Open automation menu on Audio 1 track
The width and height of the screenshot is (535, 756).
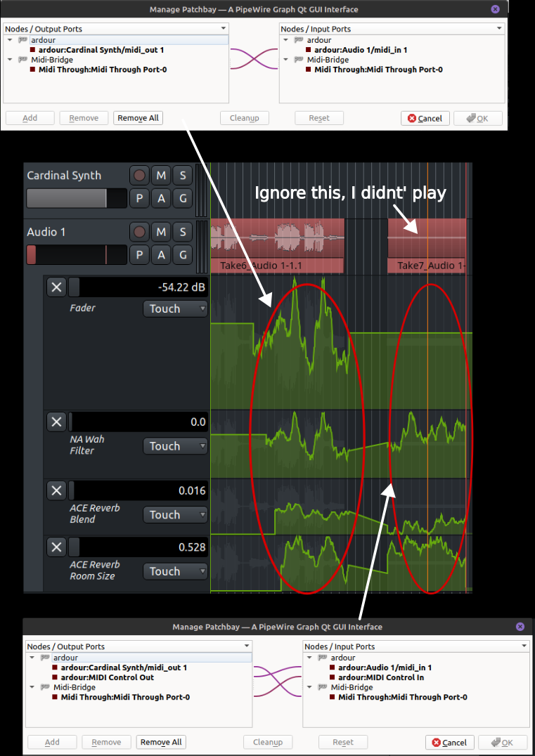pyautogui.click(x=162, y=254)
